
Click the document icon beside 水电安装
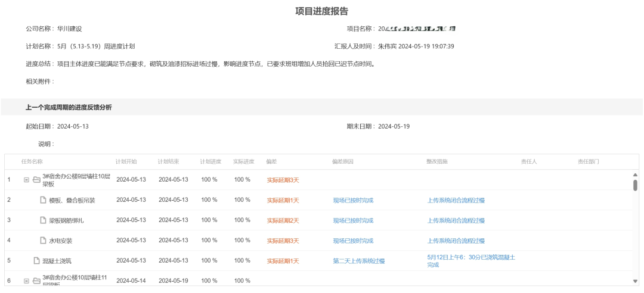(x=43, y=241)
